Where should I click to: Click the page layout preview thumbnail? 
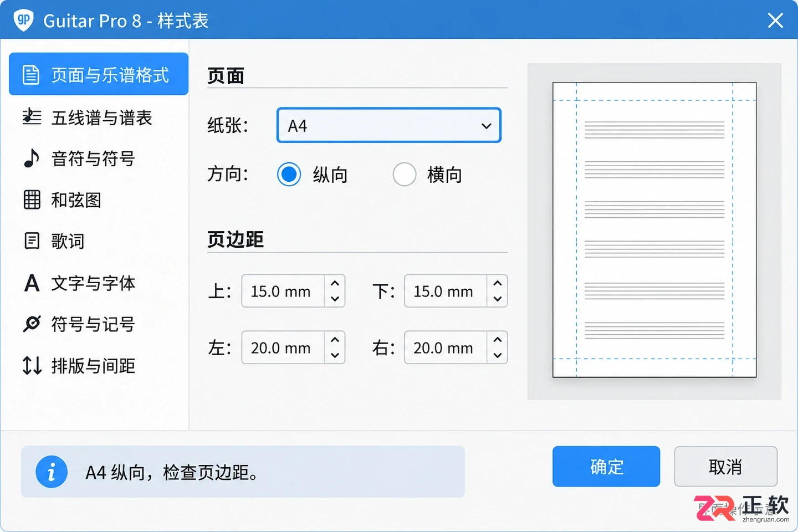pos(654,230)
